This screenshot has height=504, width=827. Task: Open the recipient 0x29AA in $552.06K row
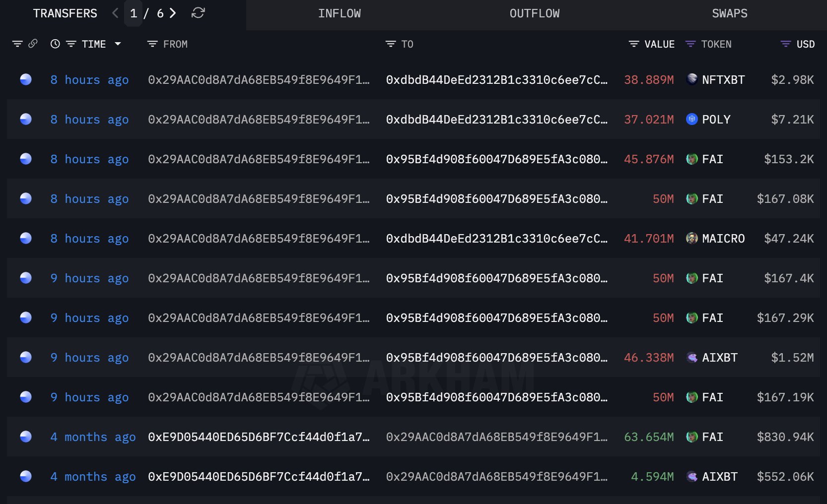pyautogui.click(x=497, y=477)
